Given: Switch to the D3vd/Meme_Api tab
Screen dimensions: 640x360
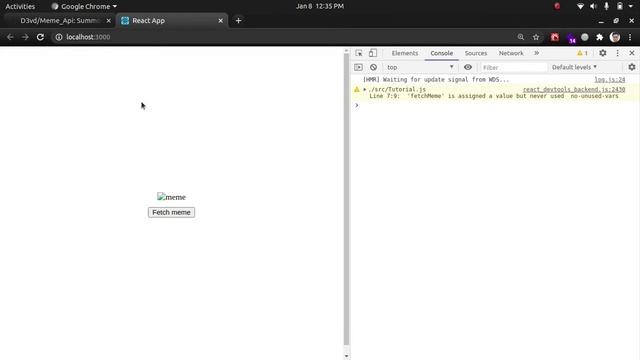Looking at the screenshot, I should 60,20.
